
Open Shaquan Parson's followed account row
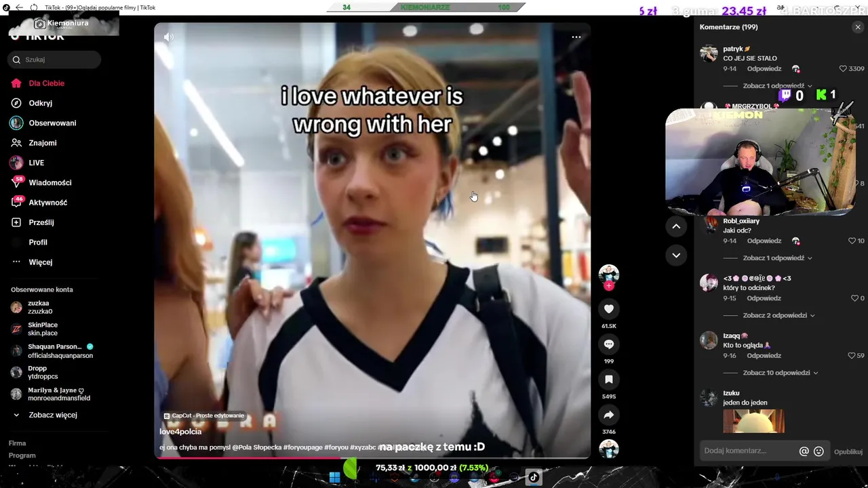(x=52, y=351)
